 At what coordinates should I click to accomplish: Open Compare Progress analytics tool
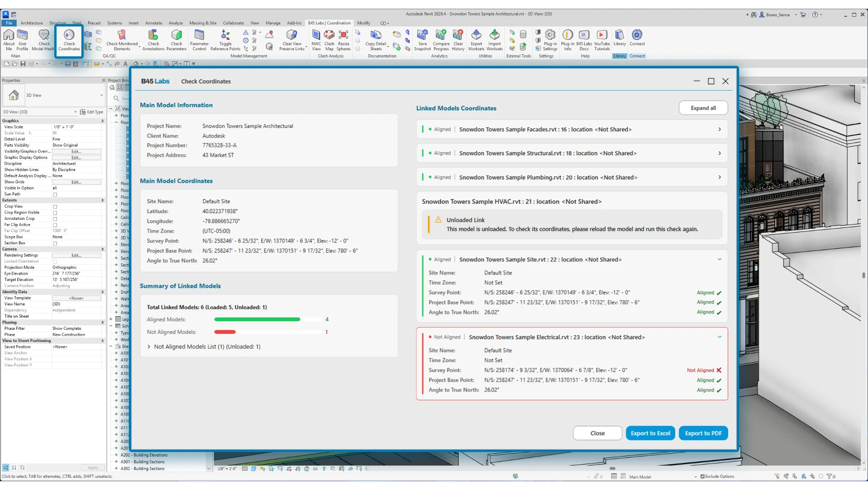[x=441, y=40]
